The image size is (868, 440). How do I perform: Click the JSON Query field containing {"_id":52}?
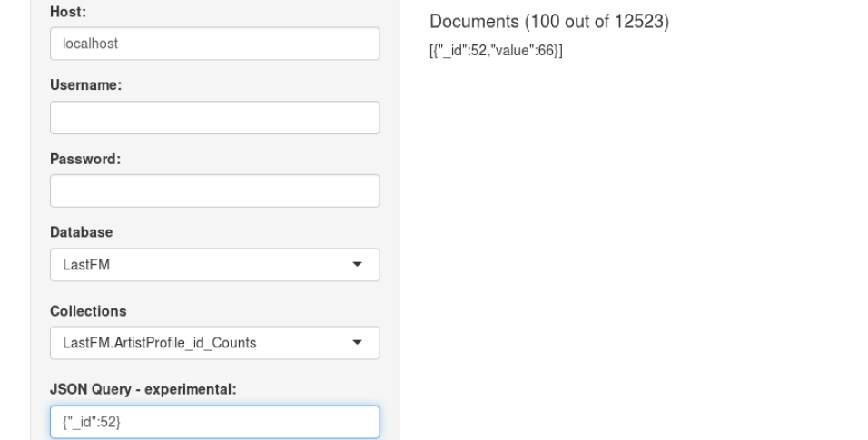pos(215,422)
